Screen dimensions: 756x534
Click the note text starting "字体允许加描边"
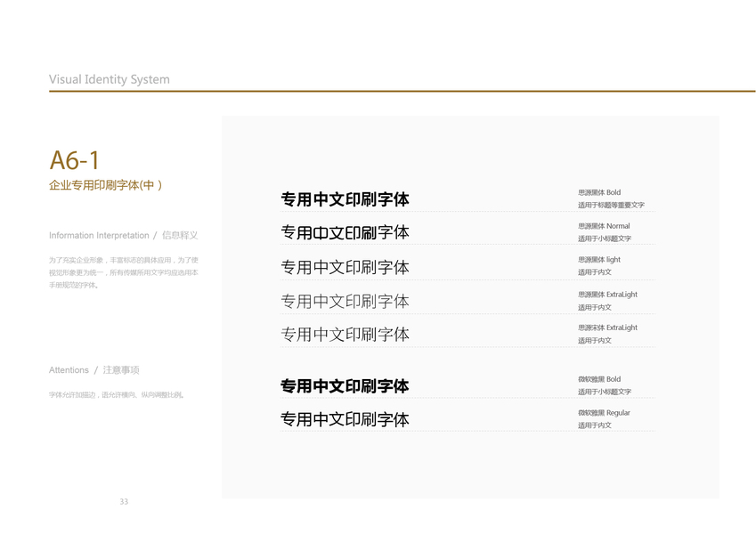(x=117, y=395)
